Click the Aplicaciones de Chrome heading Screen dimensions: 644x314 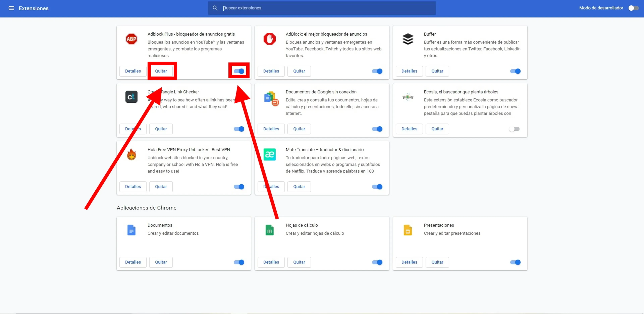(147, 208)
